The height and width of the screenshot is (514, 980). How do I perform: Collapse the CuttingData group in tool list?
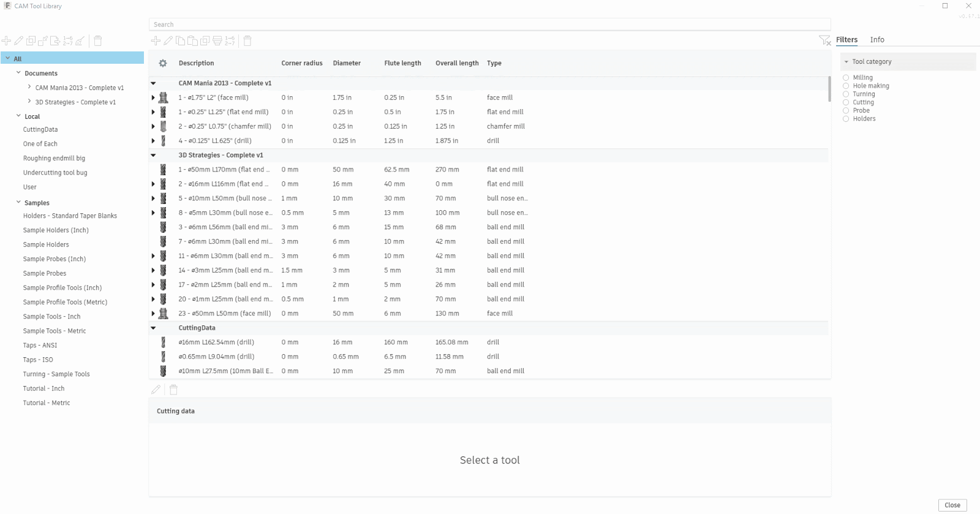[x=153, y=328]
